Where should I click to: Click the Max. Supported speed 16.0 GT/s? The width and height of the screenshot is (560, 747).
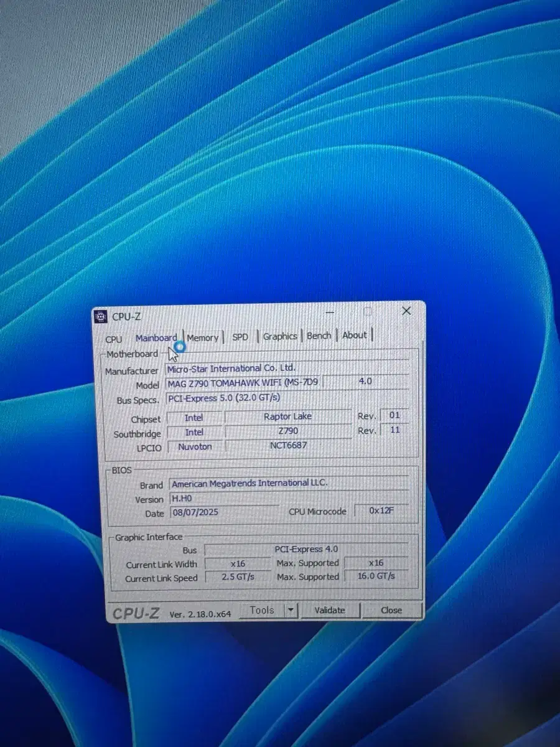[376, 576]
